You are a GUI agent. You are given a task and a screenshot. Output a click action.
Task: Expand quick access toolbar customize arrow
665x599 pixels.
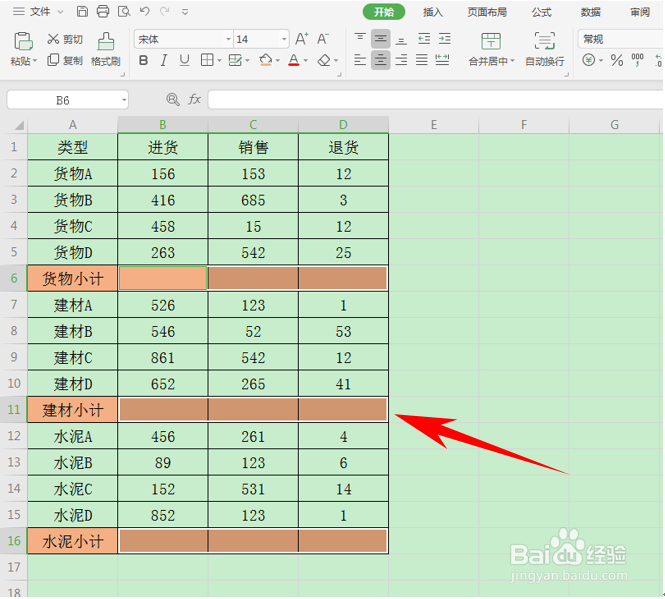[185, 12]
